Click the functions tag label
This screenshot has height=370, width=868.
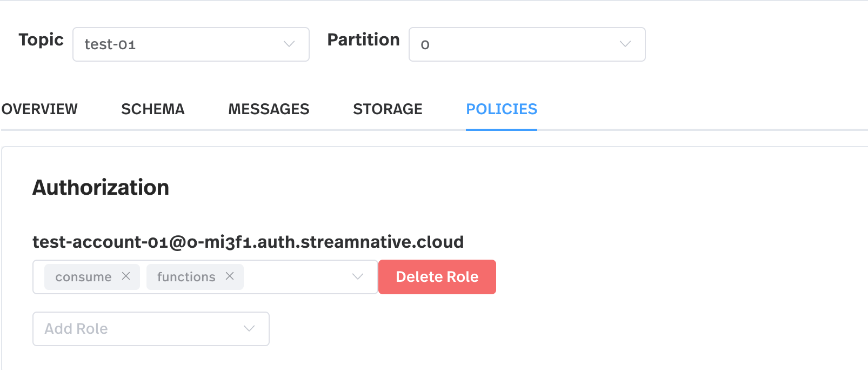click(186, 277)
